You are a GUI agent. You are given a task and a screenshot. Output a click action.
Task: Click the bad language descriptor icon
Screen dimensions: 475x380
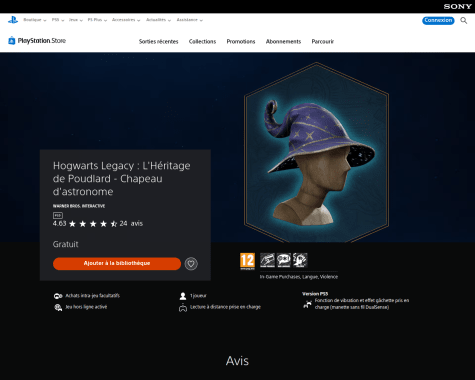pos(284,260)
